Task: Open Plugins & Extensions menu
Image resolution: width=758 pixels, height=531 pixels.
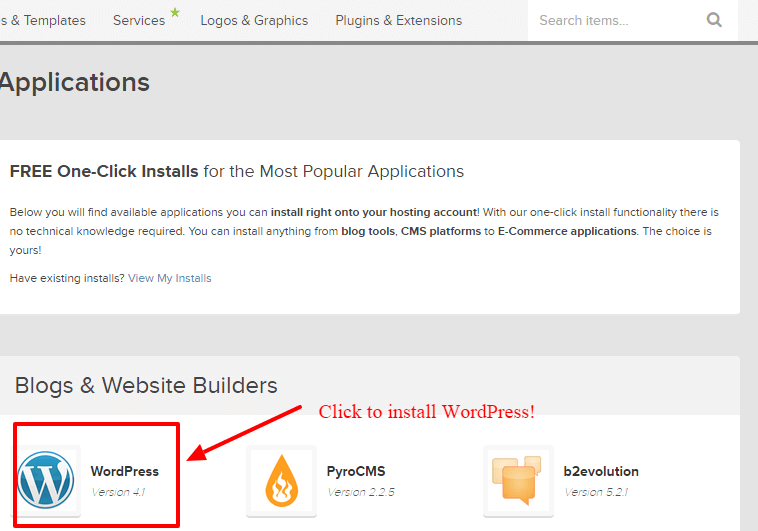Action: [x=398, y=20]
